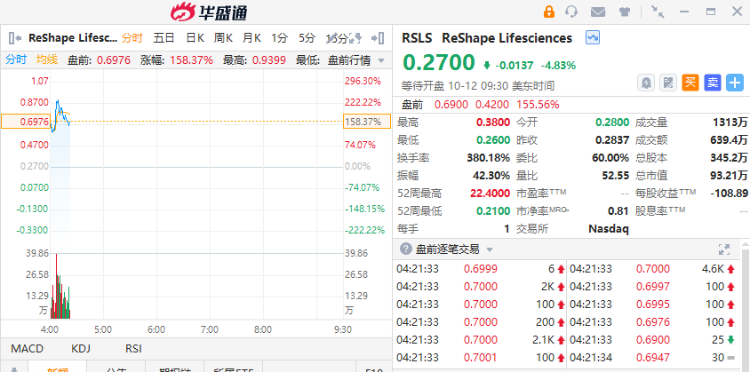Click the pre-market 155.56% value
The height and width of the screenshot is (372, 750).
[538, 104]
